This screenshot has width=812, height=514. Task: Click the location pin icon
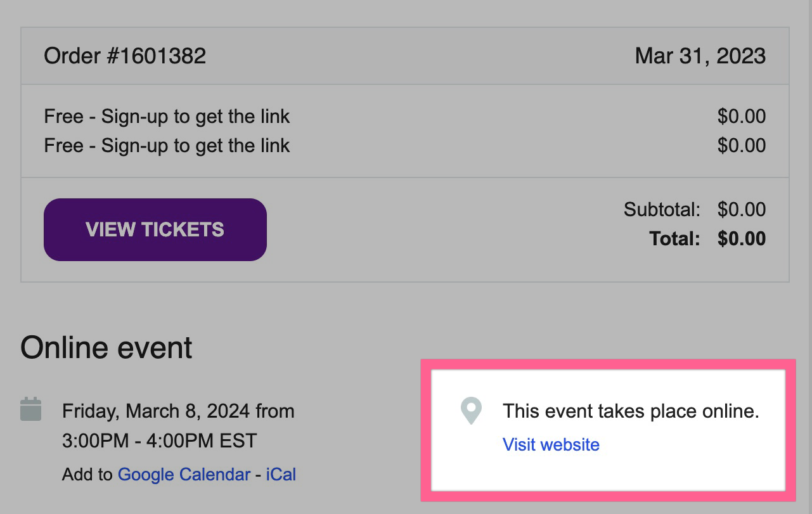pyautogui.click(x=471, y=411)
